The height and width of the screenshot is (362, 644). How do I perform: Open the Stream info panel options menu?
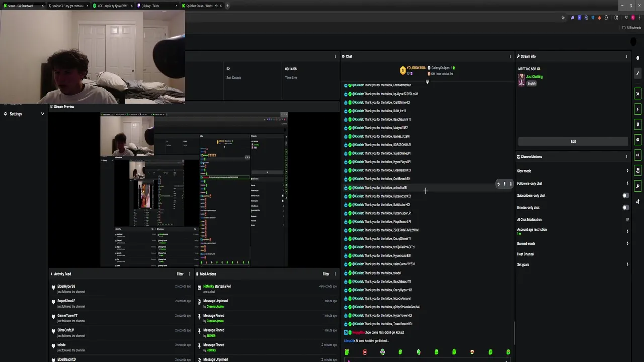point(626,56)
